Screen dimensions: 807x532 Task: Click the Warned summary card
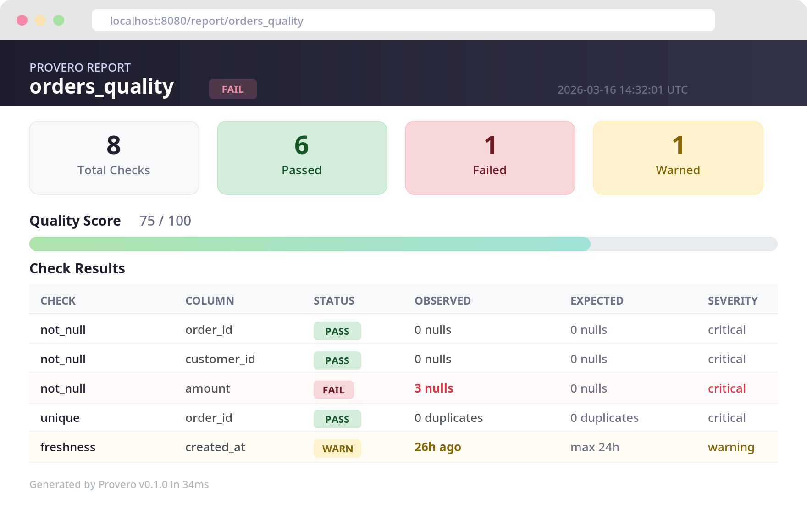678,157
